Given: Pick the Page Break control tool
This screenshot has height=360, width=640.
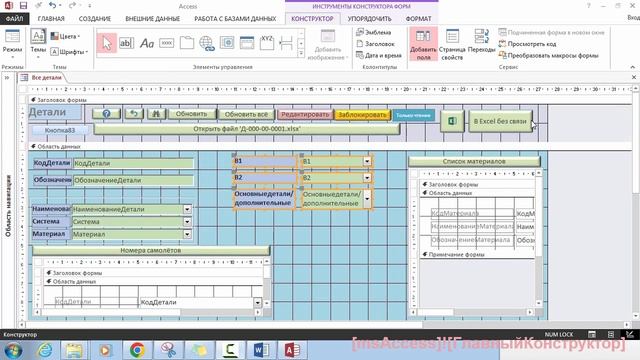Looking at the screenshot, I should point(286,43).
